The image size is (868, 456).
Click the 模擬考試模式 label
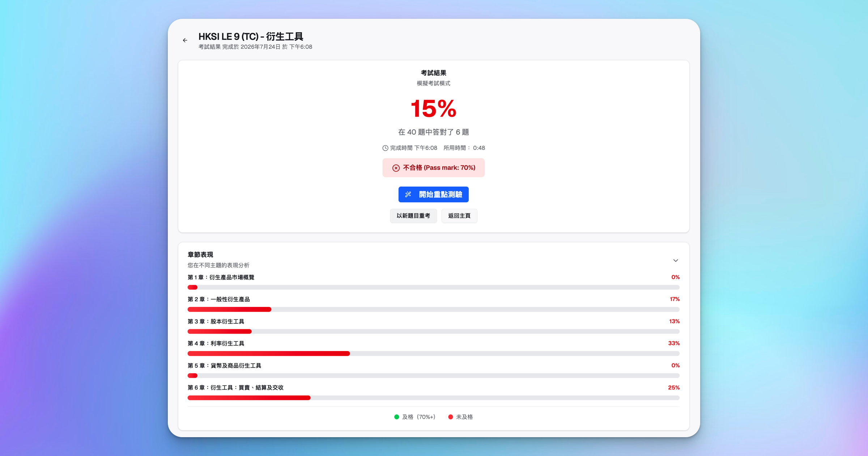click(x=433, y=83)
